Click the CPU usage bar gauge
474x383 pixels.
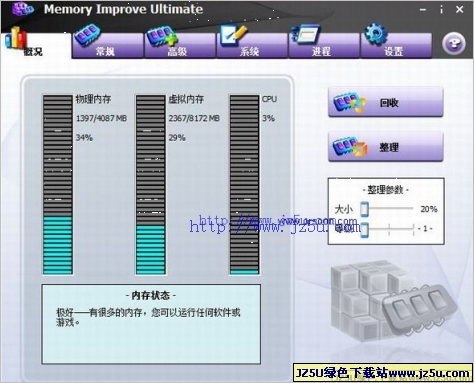tap(244, 185)
